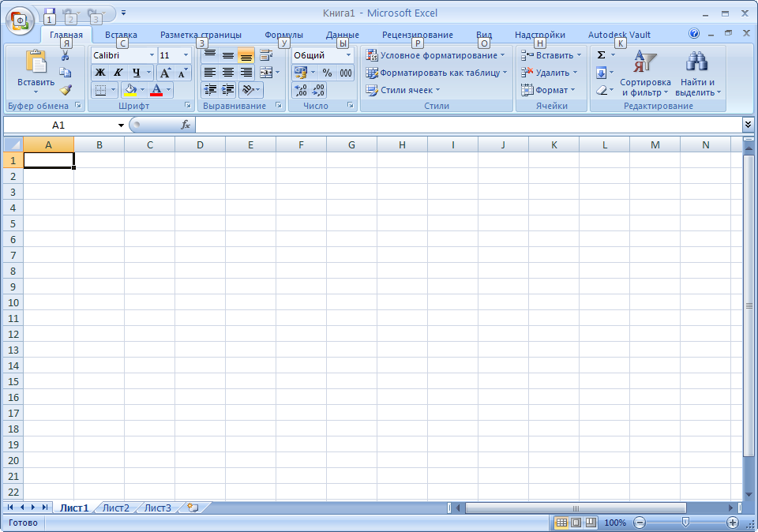Viewport: 758px width, 532px height.
Task: Toggle align text left
Action: click(210, 73)
